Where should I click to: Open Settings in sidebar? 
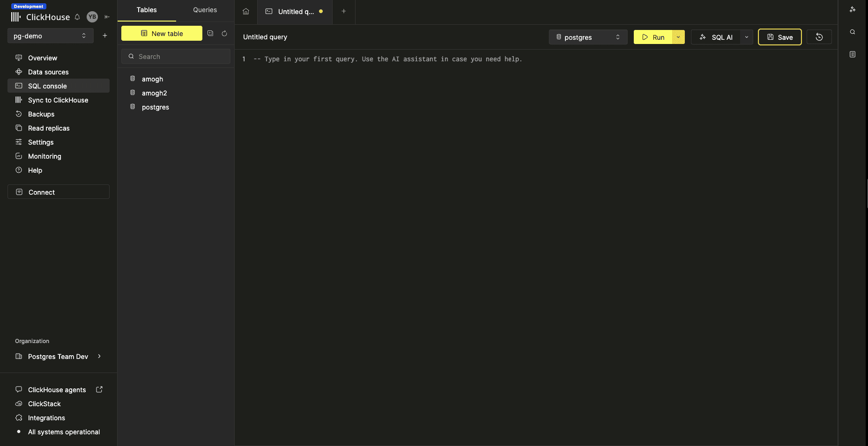tap(59, 142)
